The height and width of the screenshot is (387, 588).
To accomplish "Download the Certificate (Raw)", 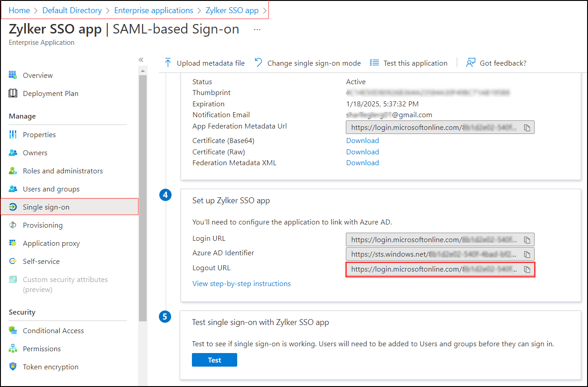I will (x=363, y=152).
